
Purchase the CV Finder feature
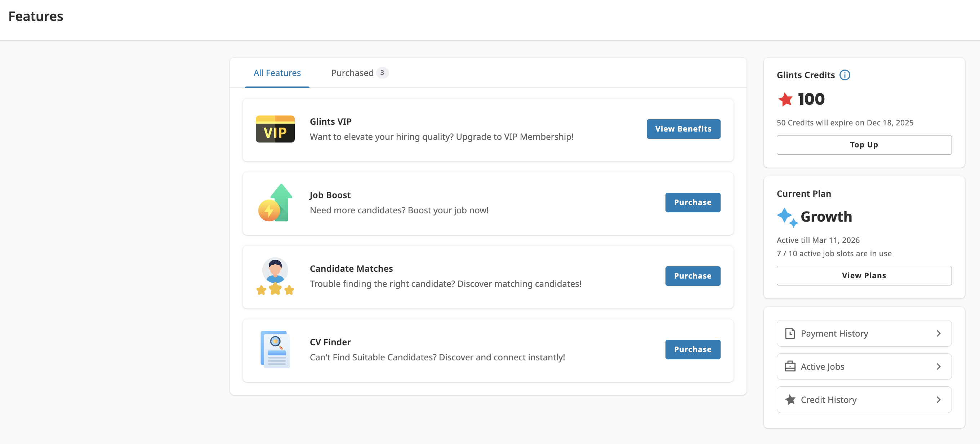[693, 349]
